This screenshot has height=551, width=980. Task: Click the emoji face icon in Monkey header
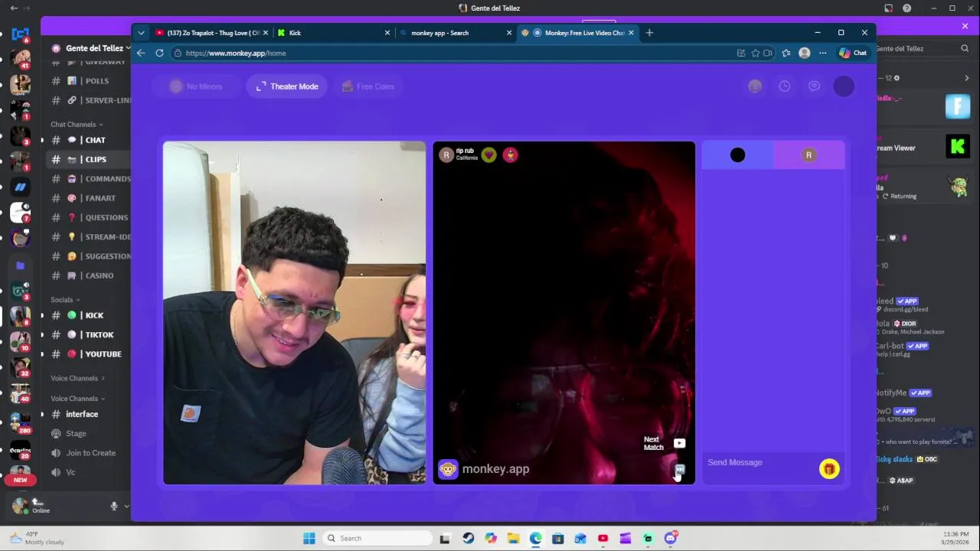pyautogui.click(x=755, y=86)
